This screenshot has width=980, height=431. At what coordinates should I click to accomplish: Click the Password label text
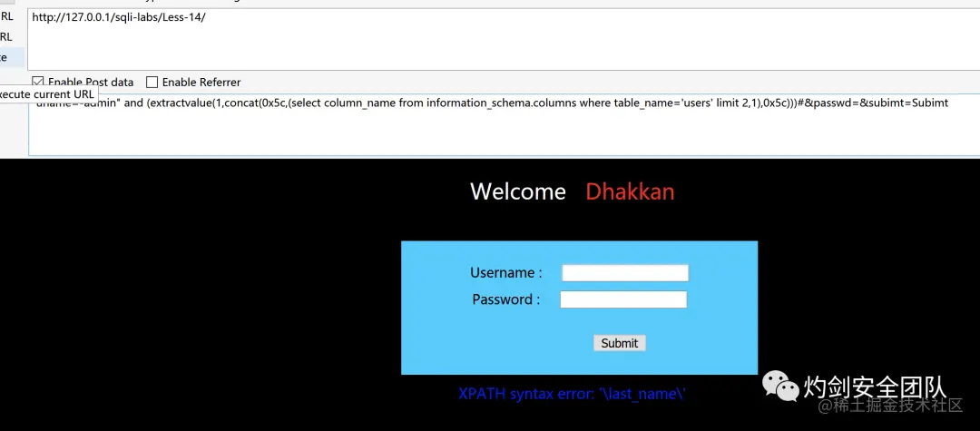tap(505, 299)
